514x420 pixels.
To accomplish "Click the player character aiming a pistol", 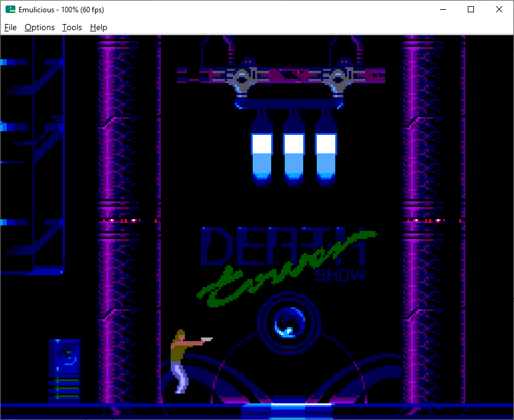I will pyautogui.click(x=187, y=361).
